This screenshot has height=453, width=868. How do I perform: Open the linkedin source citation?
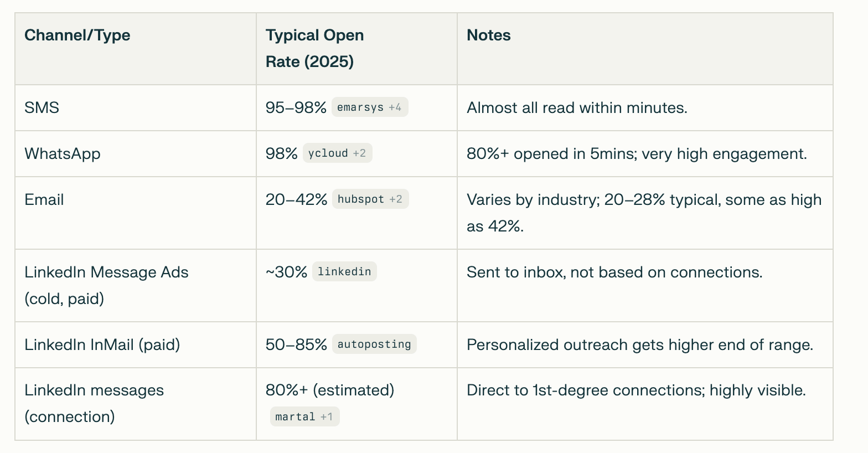coord(344,272)
